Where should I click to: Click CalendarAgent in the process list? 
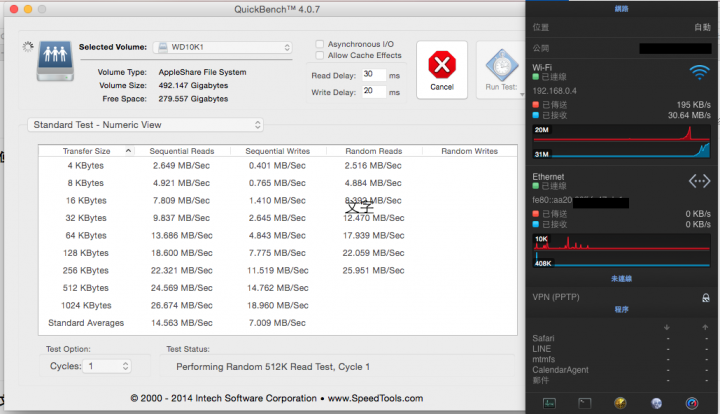560,370
